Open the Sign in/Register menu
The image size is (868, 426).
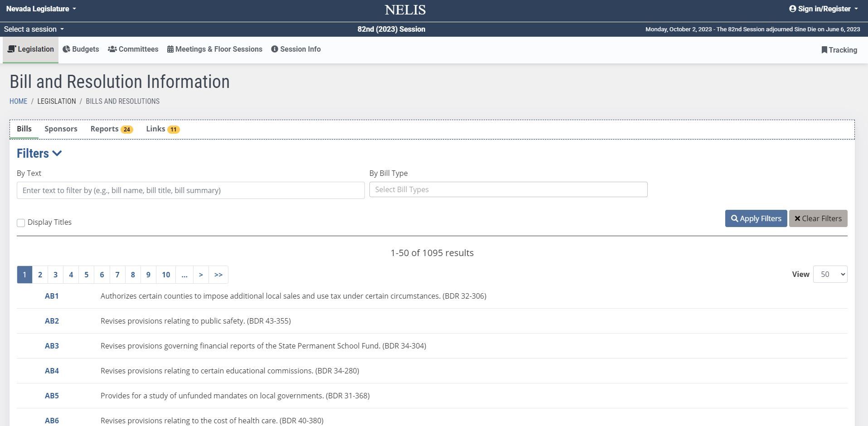[x=823, y=9]
